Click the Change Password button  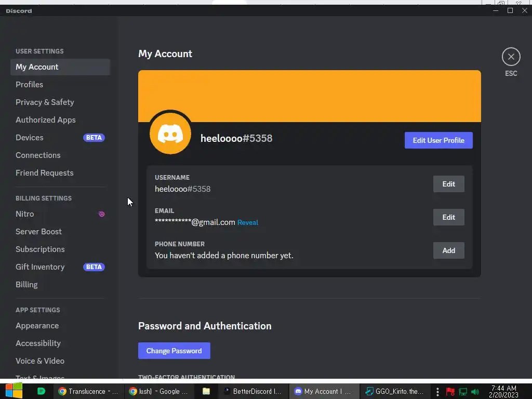174,351
